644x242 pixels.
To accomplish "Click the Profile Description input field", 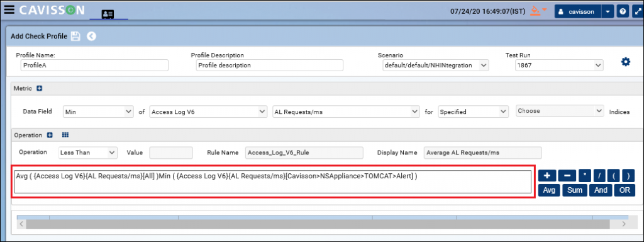I will click(x=269, y=65).
